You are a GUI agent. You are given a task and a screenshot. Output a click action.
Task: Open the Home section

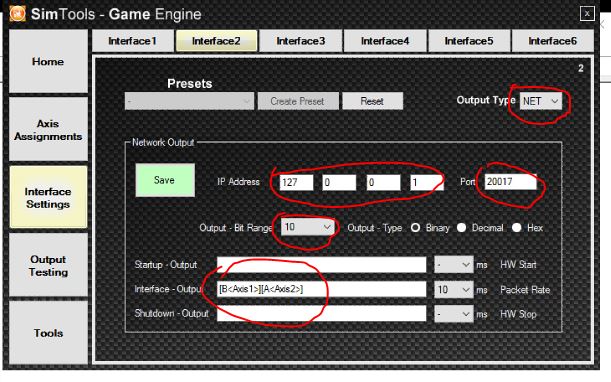[48, 61]
